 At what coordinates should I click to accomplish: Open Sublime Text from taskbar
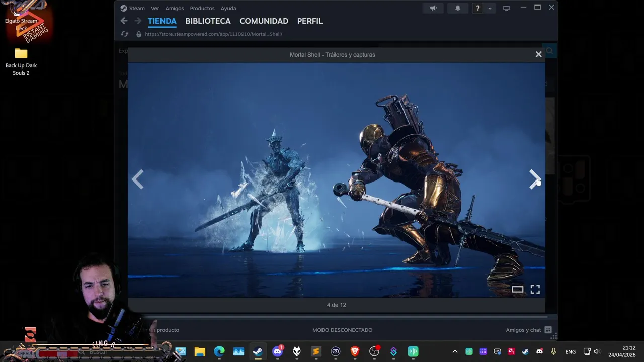click(316, 351)
